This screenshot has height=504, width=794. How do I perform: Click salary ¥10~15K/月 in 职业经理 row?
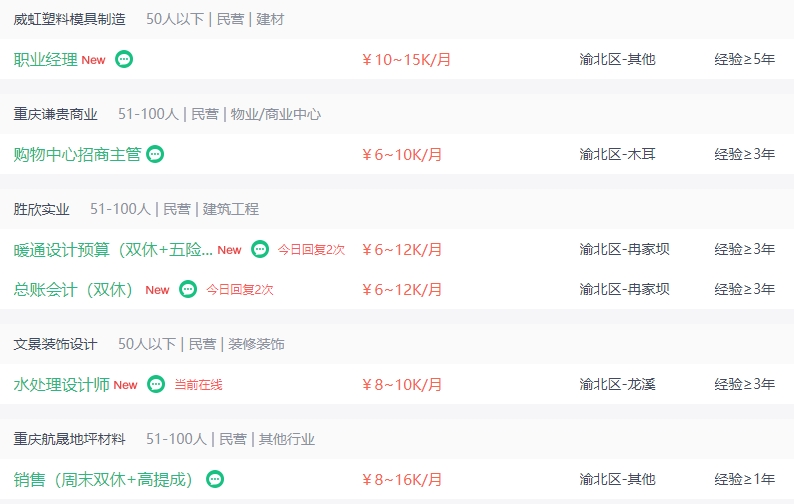(x=406, y=60)
